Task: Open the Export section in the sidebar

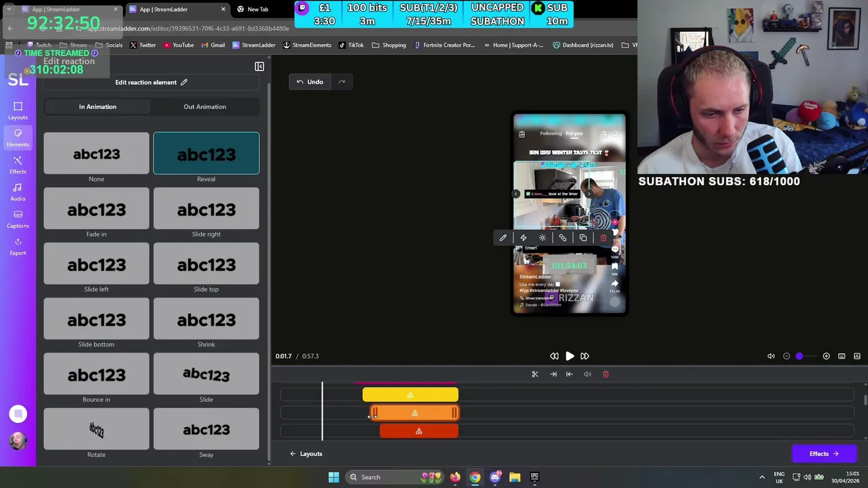Action: [x=18, y=246]
